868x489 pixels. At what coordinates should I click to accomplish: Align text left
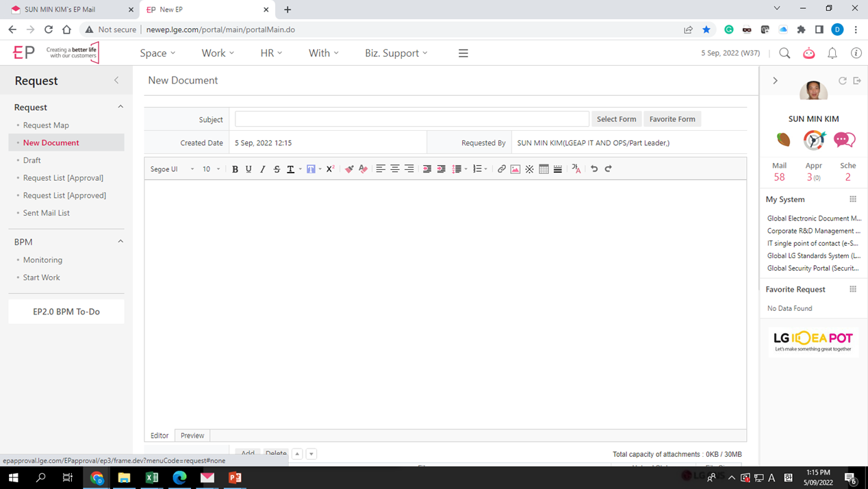click(x=381, y=169)
